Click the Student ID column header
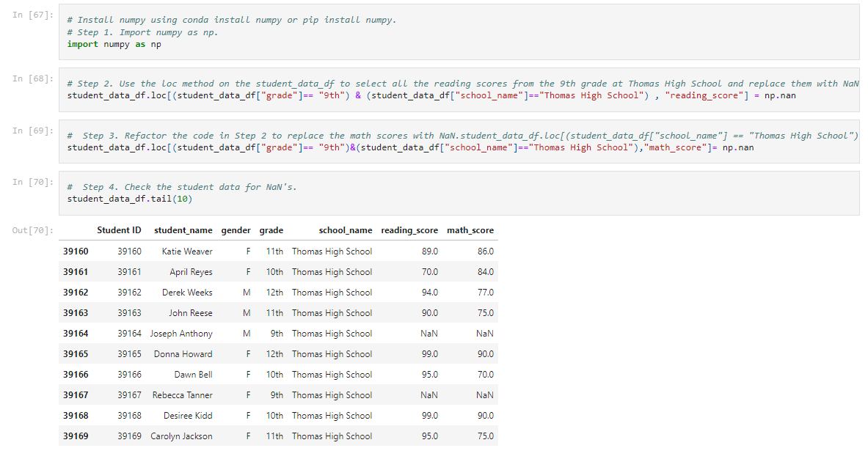Image resolution: width=868 pixels, height=459 pixels. point(120,229)
